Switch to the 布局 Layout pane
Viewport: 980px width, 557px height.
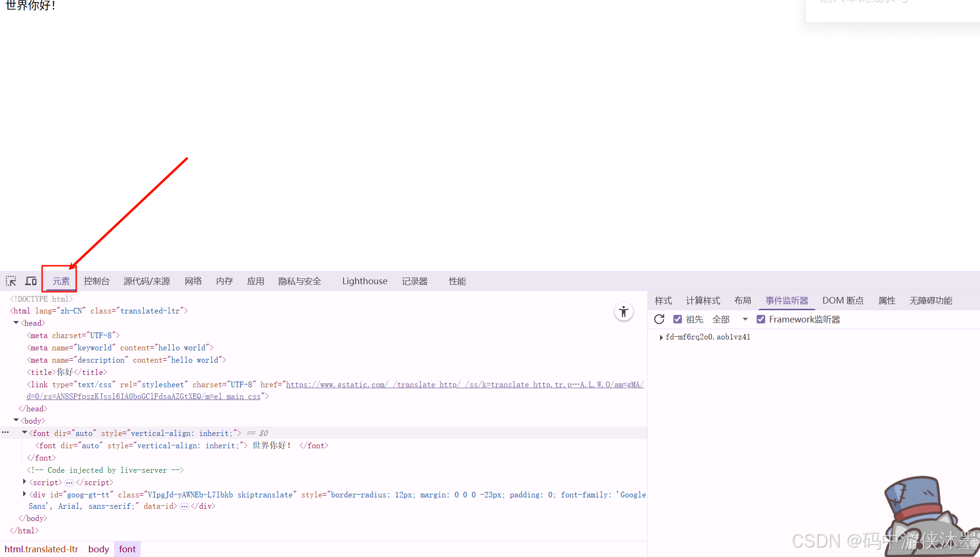click(742, 300)
